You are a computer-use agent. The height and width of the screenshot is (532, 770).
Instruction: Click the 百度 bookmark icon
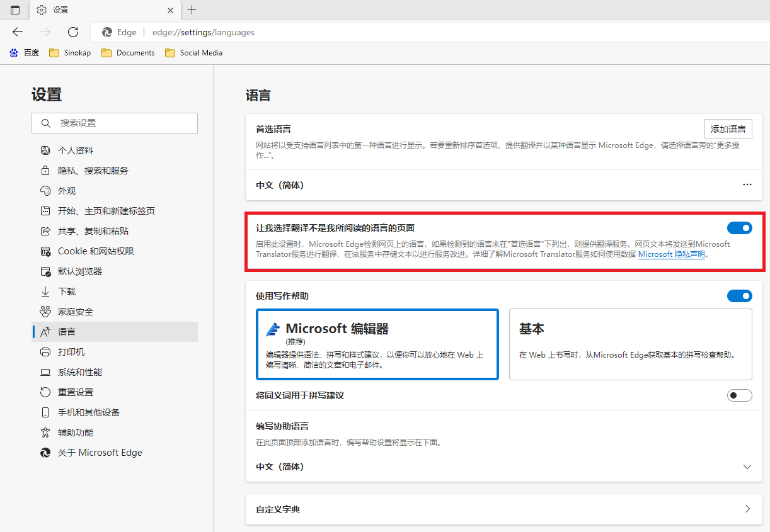14,53
